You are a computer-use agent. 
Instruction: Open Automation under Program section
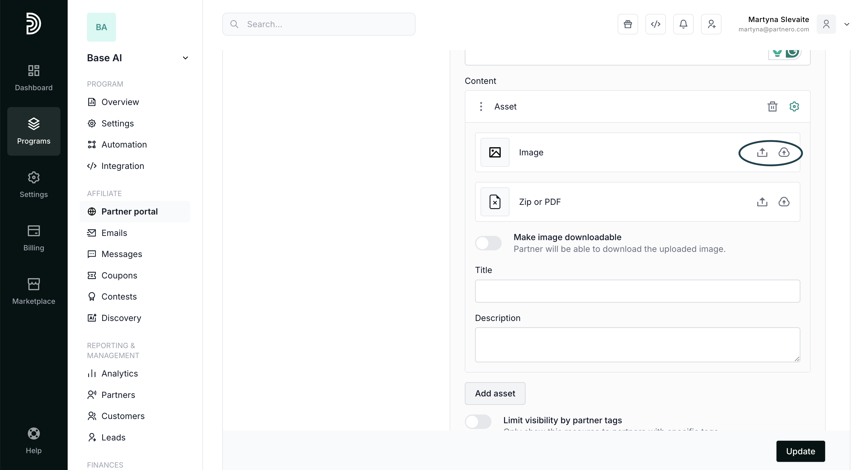pos(124,144)
